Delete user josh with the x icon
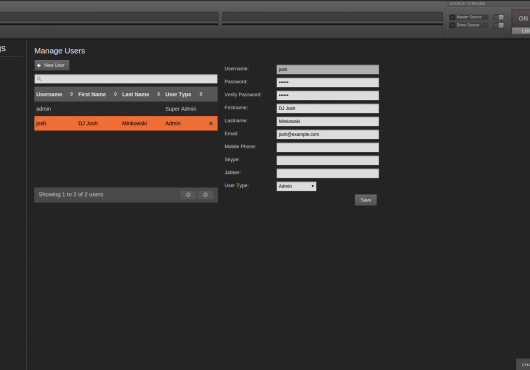 tap(211, 124)
